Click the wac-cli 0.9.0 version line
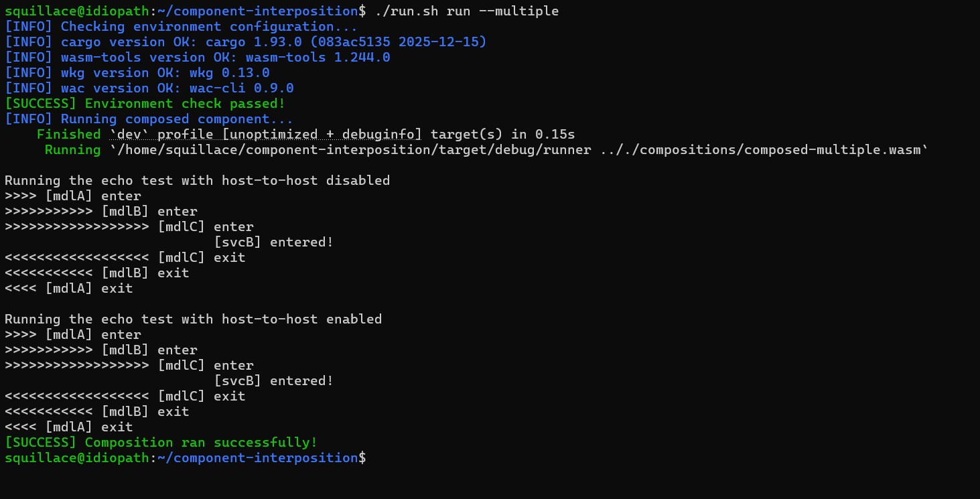Screen dimensions: 980x499 (149, 88)
